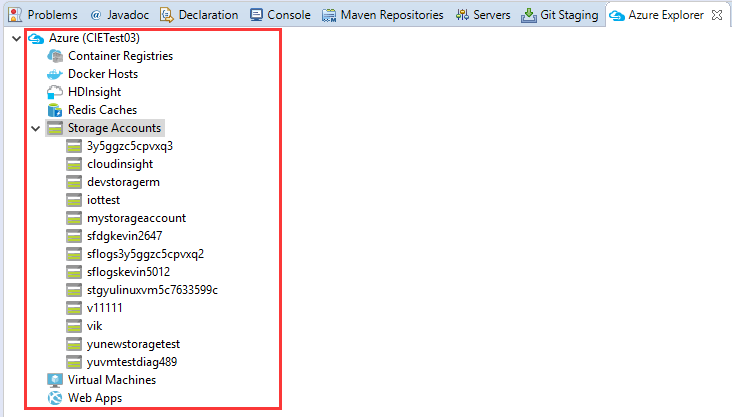Click the Virtual Machines monitor icon
Viewport: 732px width, 417px height.
click(55, 380)
